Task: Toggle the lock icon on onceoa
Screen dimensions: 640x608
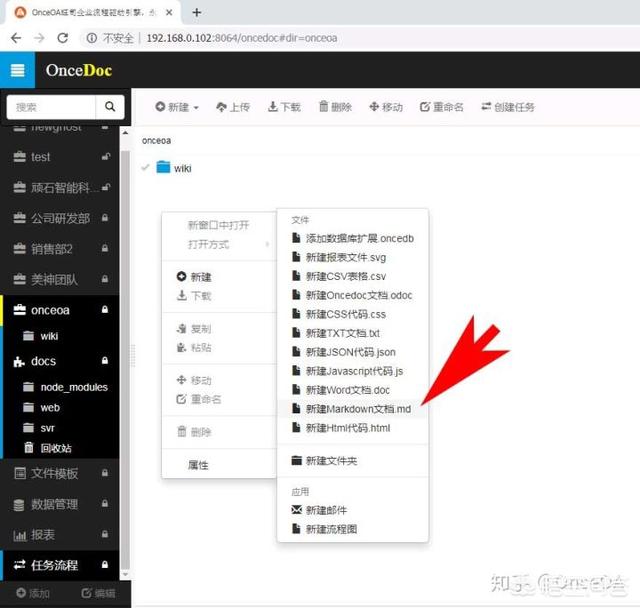Action: [105, 311]
